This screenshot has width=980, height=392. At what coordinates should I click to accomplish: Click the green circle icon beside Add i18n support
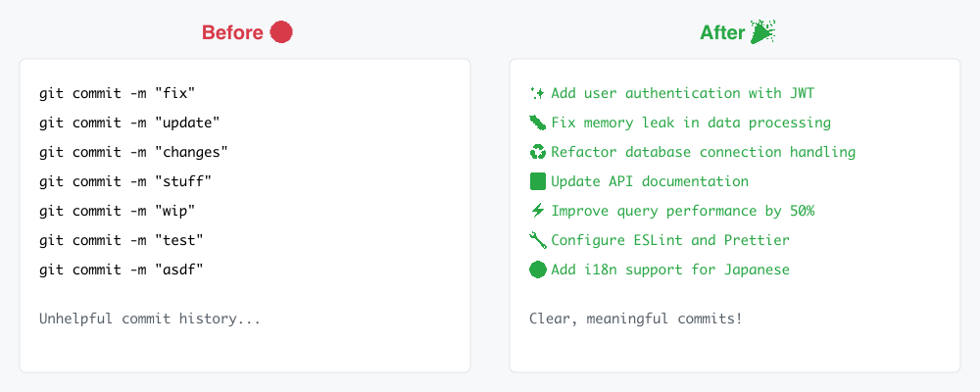537,269
